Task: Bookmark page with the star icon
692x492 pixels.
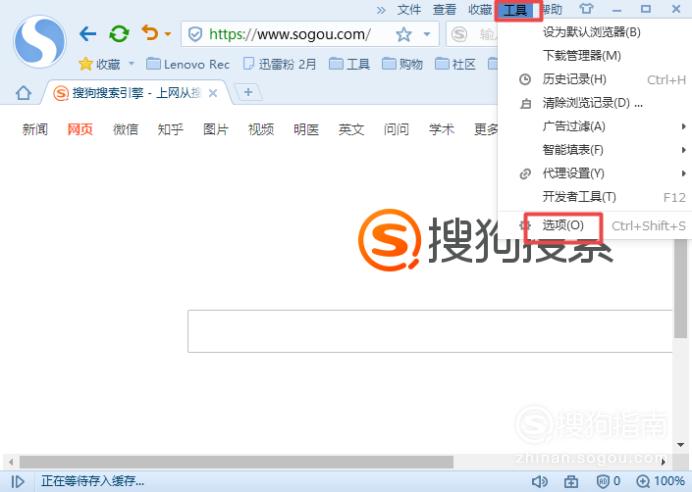Action: (404, 34)
